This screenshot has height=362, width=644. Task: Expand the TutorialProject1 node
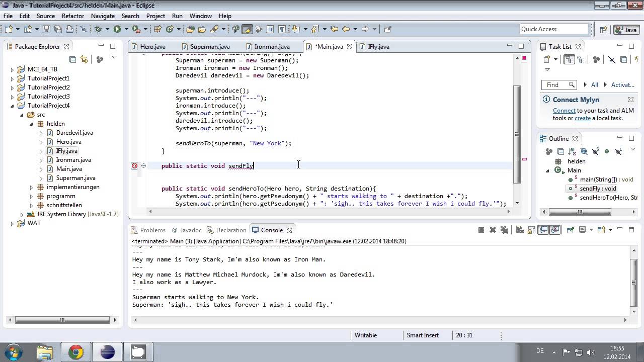tap(12, 78)
